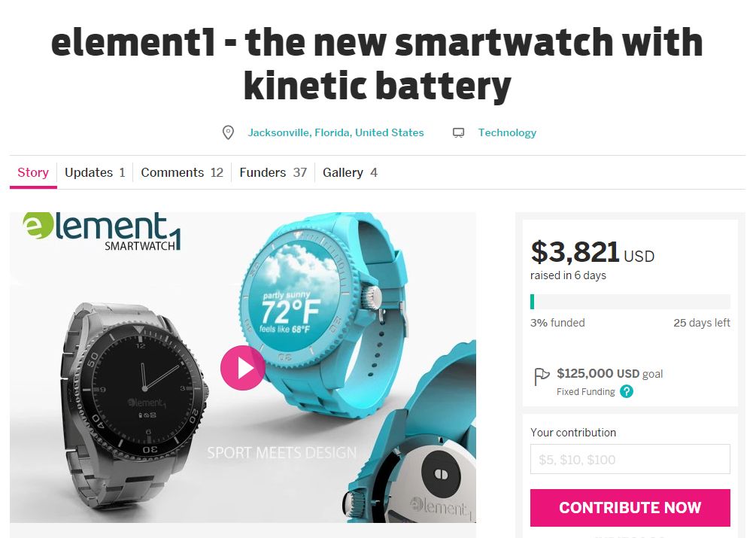
Task: Open the Gallery tab
Action: (x=350, y=172)
